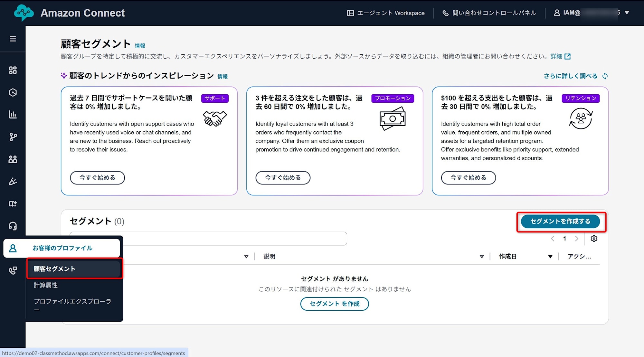Click the money bill icon on promotion card

(x=393, y=118)
